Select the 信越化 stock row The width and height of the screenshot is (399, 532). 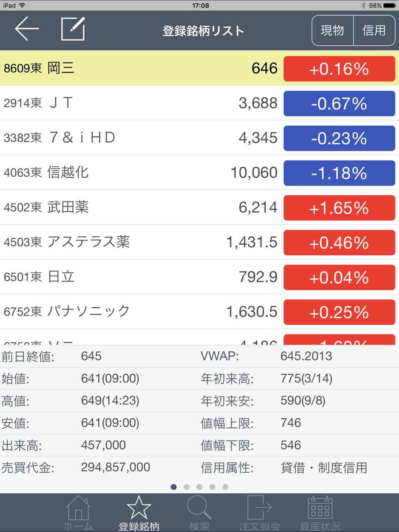pos(199,172)
